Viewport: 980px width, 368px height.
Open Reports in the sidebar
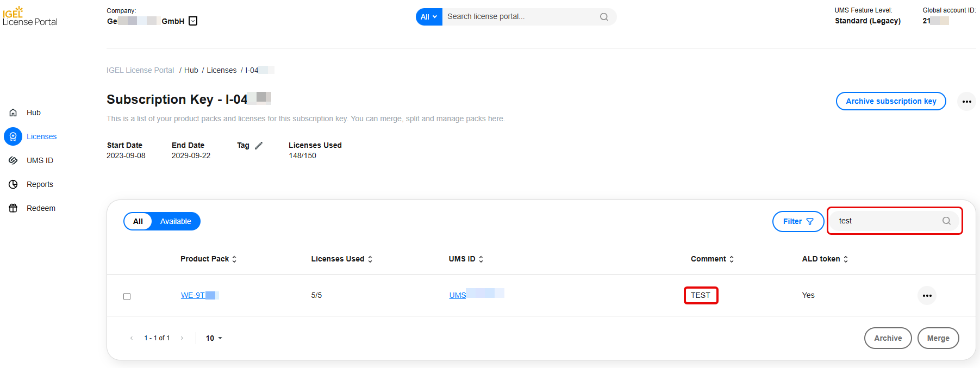point(40,184)
